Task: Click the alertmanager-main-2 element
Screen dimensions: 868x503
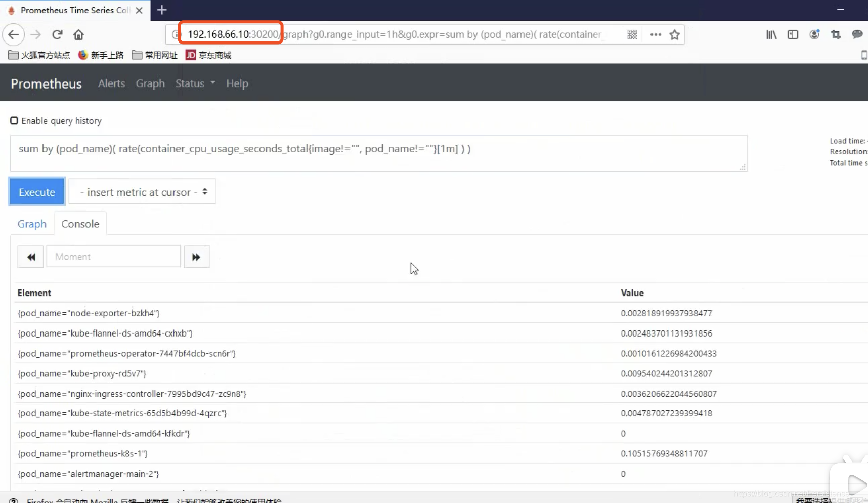Action: pyautogui.click(x=88, y=474)
